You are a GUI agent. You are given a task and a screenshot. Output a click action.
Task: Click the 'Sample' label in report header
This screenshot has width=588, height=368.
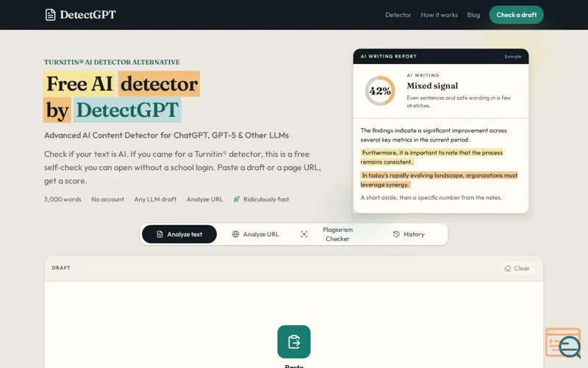[x=512, y=57]
